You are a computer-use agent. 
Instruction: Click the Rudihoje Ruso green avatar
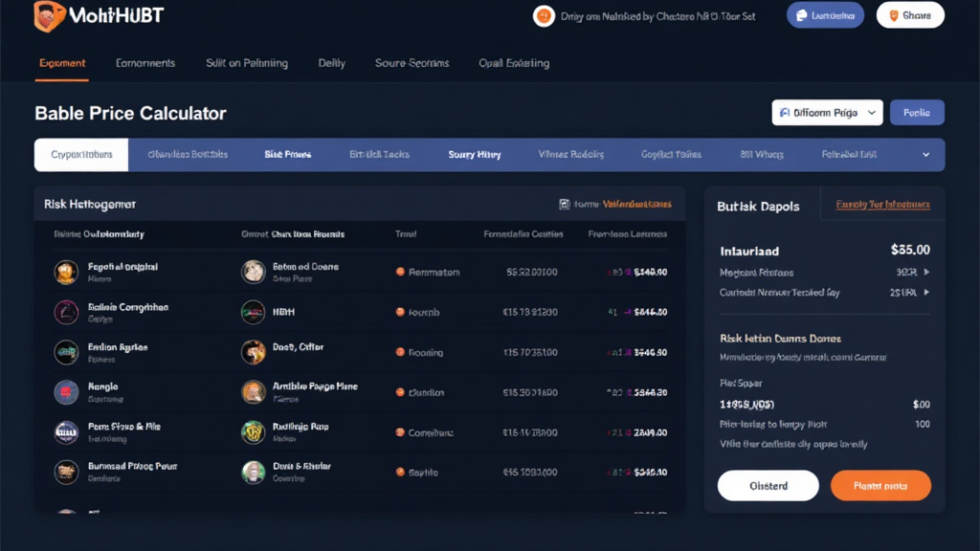(253, 432)
